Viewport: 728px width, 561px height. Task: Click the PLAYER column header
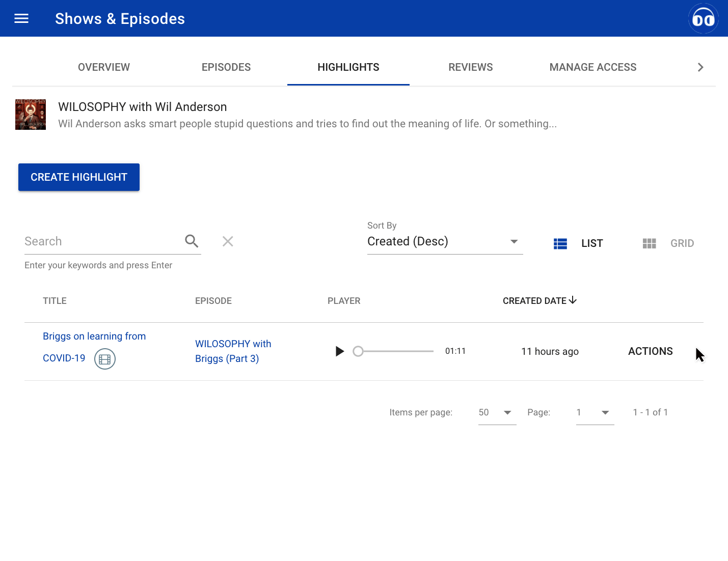point(344,301)
